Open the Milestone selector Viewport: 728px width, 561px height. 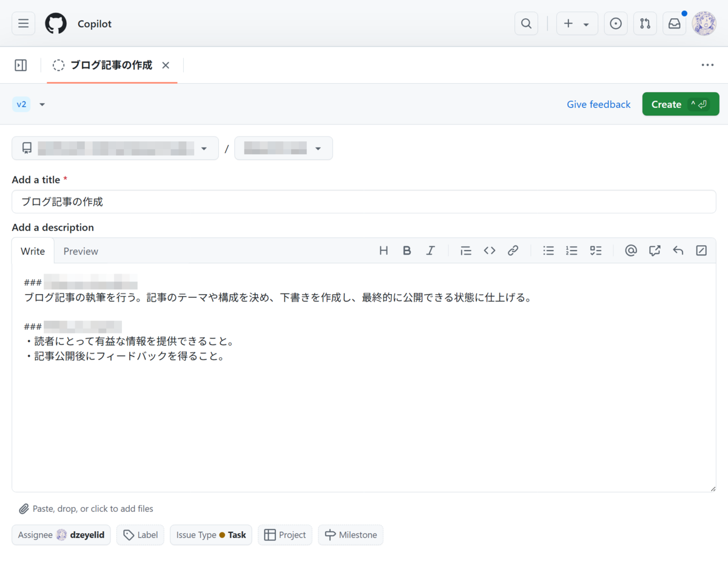tap(351, 535)
